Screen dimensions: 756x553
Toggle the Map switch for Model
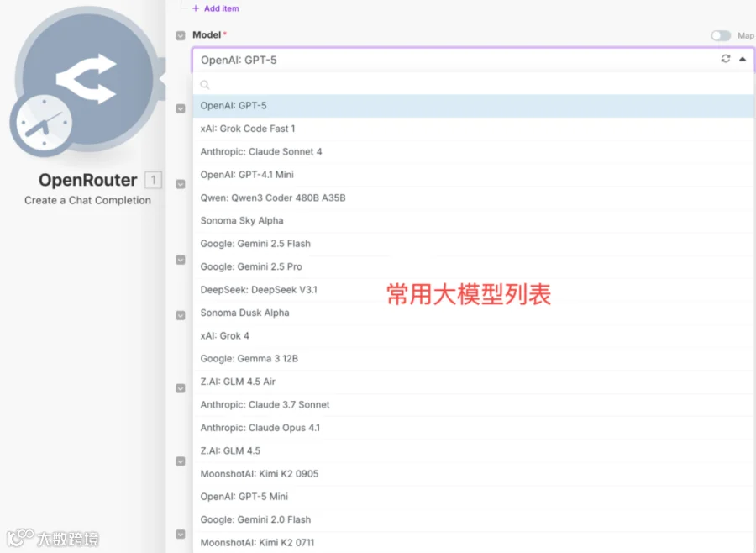[721, 35]
